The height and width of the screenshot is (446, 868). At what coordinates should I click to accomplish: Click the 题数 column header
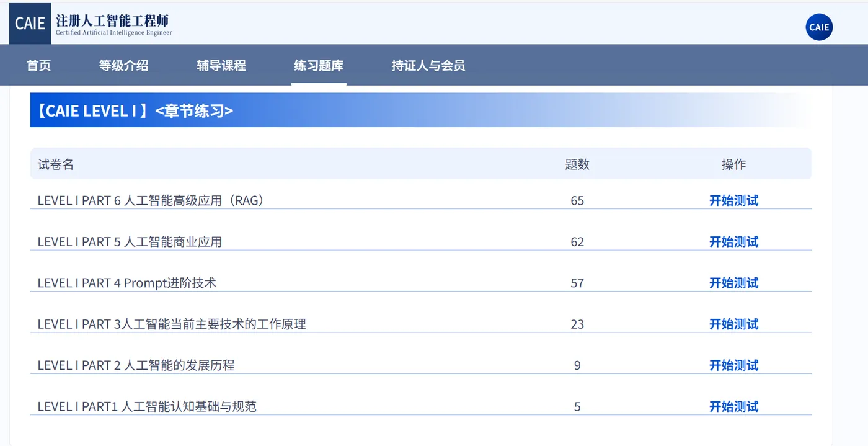pyautogui.click(x=577, y=164)
